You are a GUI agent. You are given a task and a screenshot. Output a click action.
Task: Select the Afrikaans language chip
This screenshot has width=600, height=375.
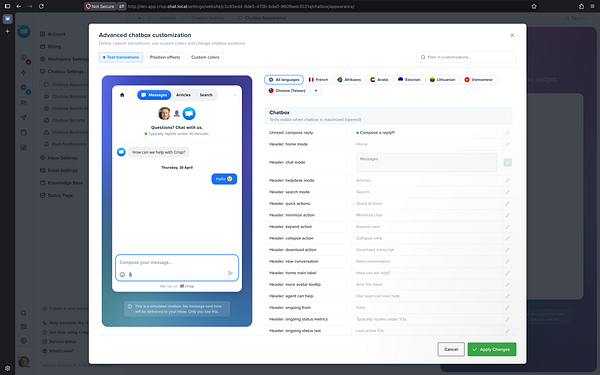pos(349,80)
